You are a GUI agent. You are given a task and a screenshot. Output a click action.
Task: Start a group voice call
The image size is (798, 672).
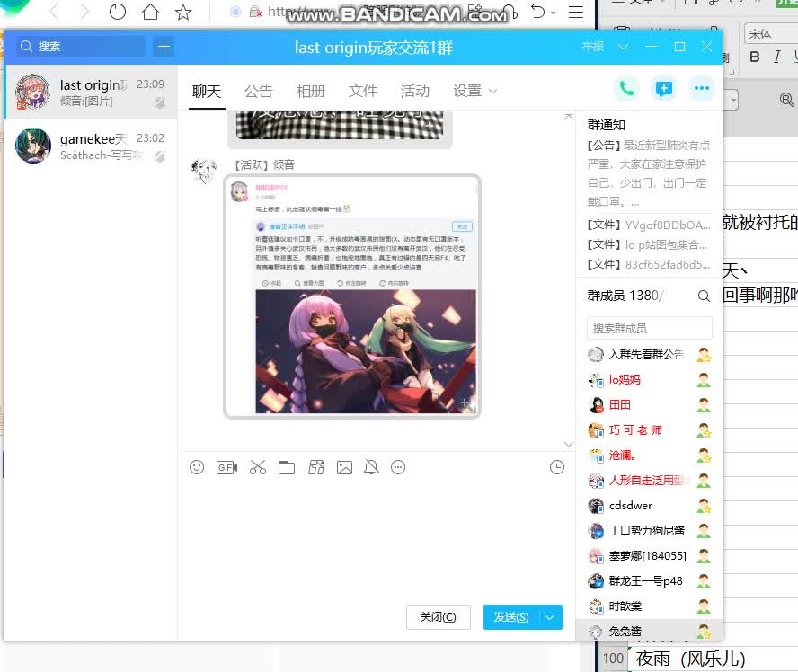pyautogui.click(x=627, y=89)
